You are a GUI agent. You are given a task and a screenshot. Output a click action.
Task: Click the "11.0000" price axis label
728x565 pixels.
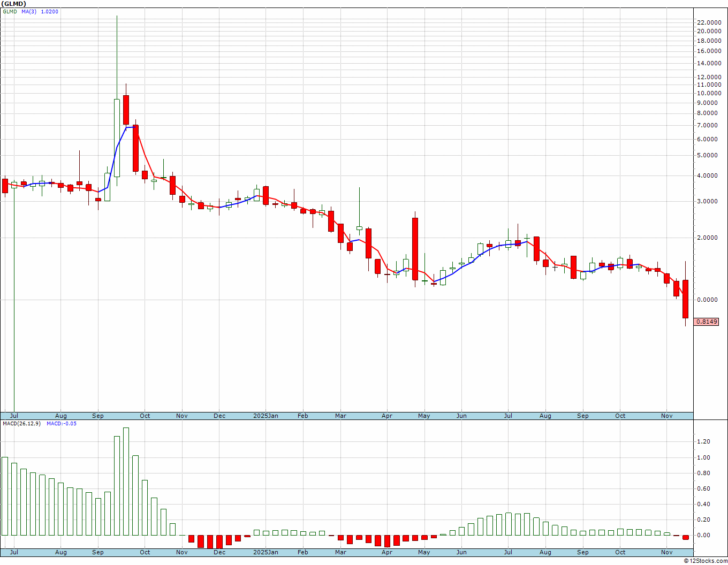(x=709, y=85)
